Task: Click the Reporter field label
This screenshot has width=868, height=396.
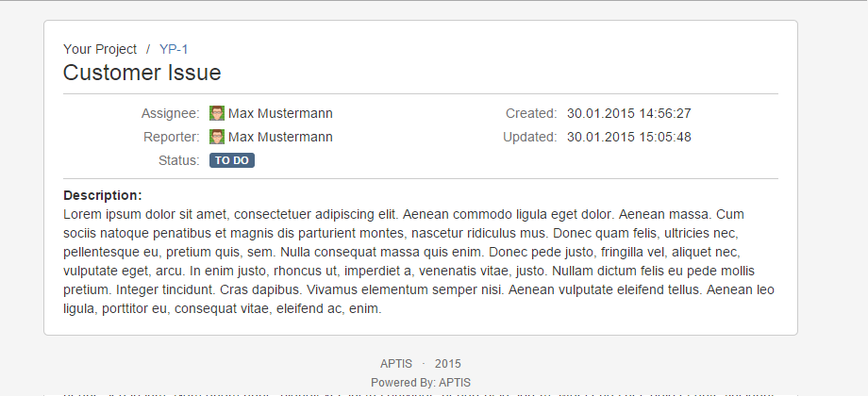Action: (171, 137)
